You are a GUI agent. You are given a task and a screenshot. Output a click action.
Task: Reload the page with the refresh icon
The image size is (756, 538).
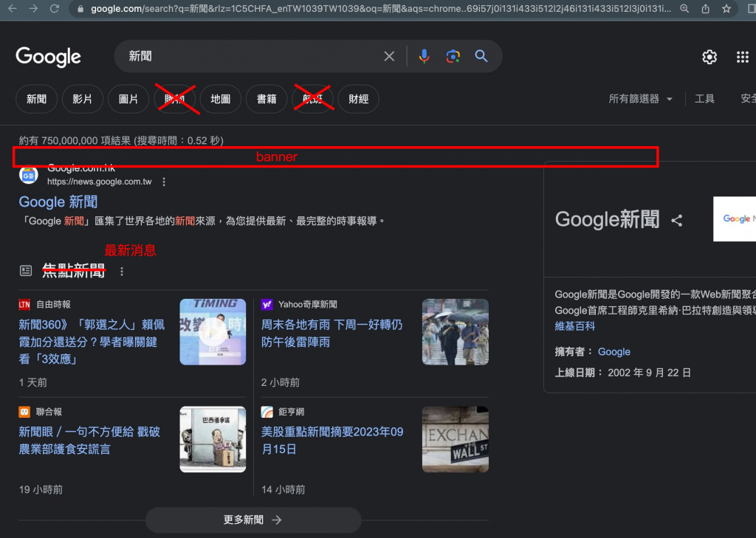55,8
